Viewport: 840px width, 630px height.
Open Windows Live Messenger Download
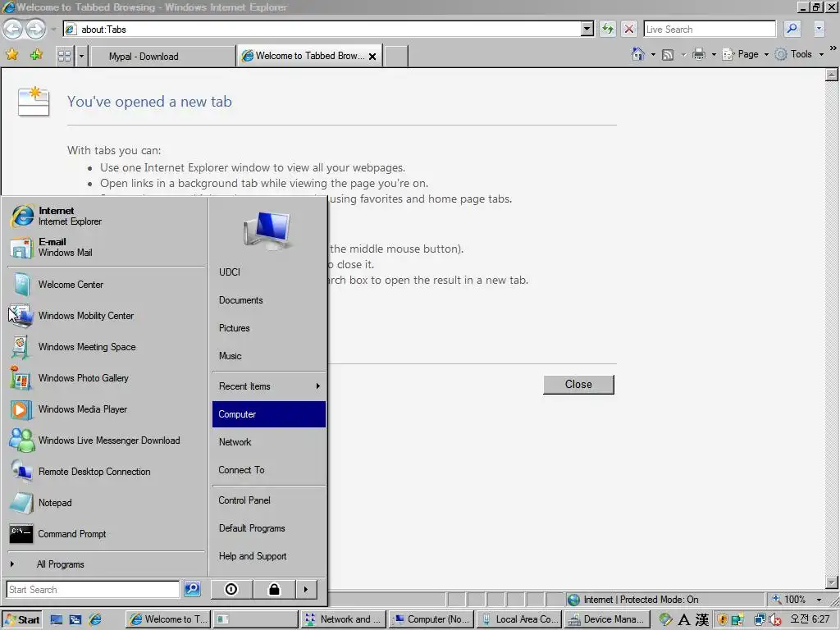(x=106, y=441)
